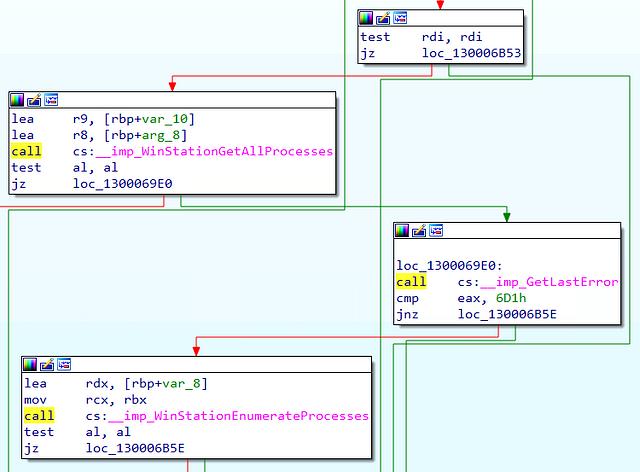640x472 pixels.
Task: Select __imp_WinStationGetAllProcesses import name
Action: 214,151
